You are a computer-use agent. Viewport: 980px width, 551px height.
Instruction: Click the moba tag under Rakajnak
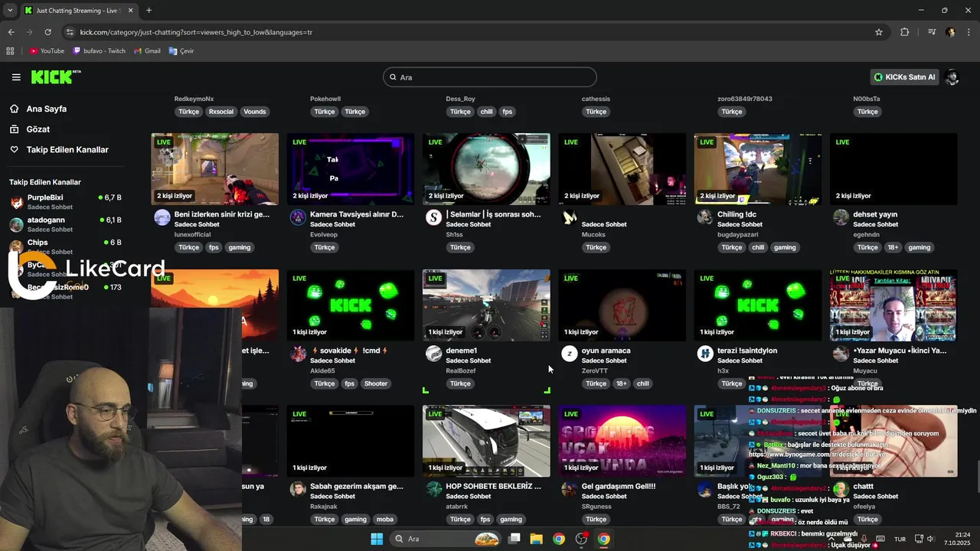385,519
